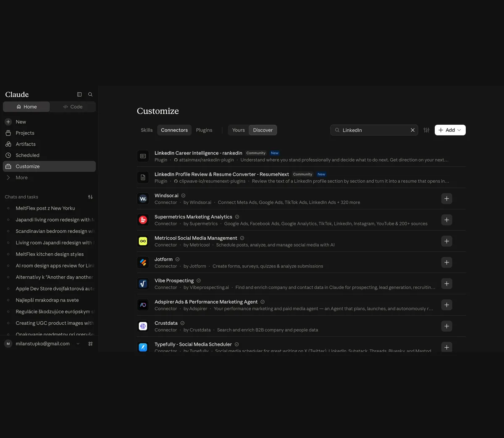Open clipwave-io/resumenext-plugins GitHub link
Screen dimensions: 504x438
coord(210,181)
